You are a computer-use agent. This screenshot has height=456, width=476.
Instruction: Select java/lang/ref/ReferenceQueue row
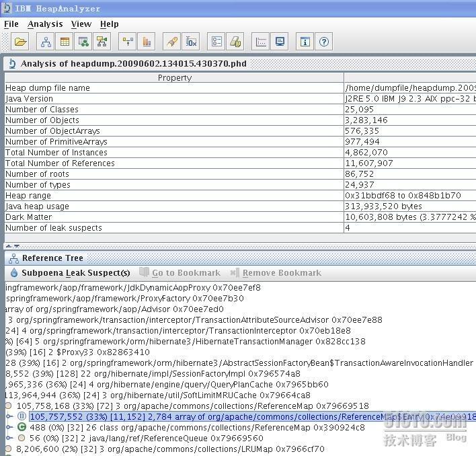[147, 438]
